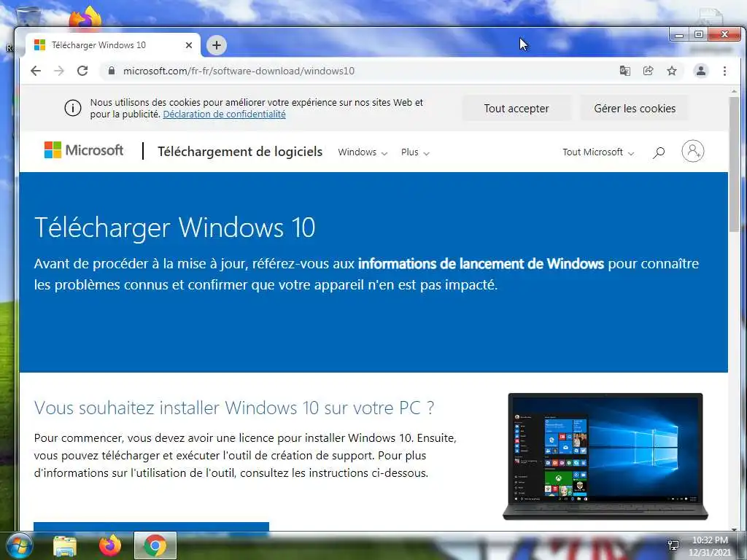
Task: Reload the page with refresh icon
Action: click(82, 71)
